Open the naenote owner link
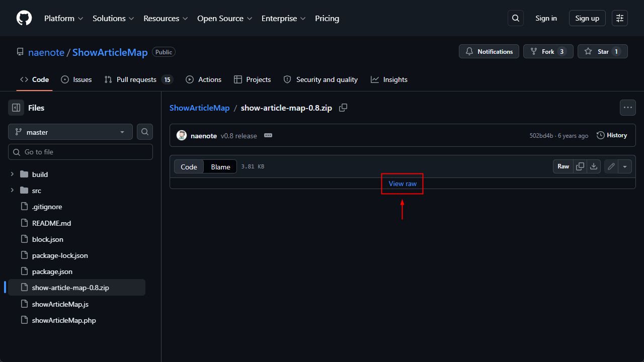 46,52
